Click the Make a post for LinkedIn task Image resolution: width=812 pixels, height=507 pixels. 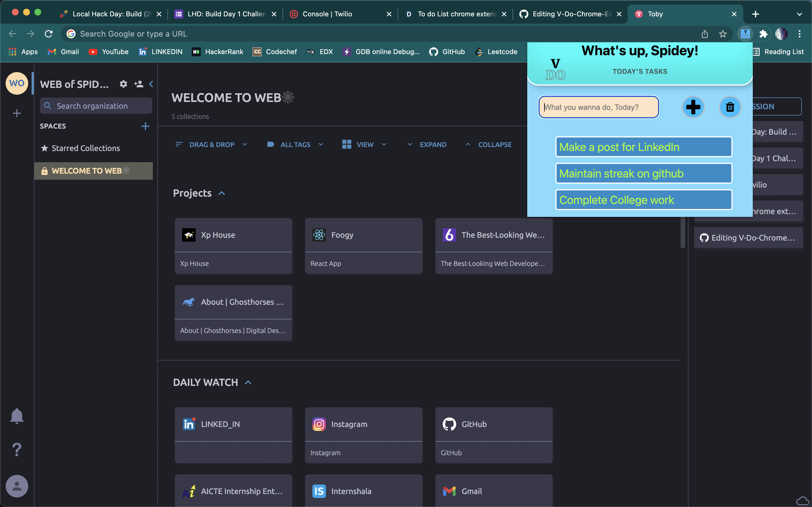tap(644, 147)
